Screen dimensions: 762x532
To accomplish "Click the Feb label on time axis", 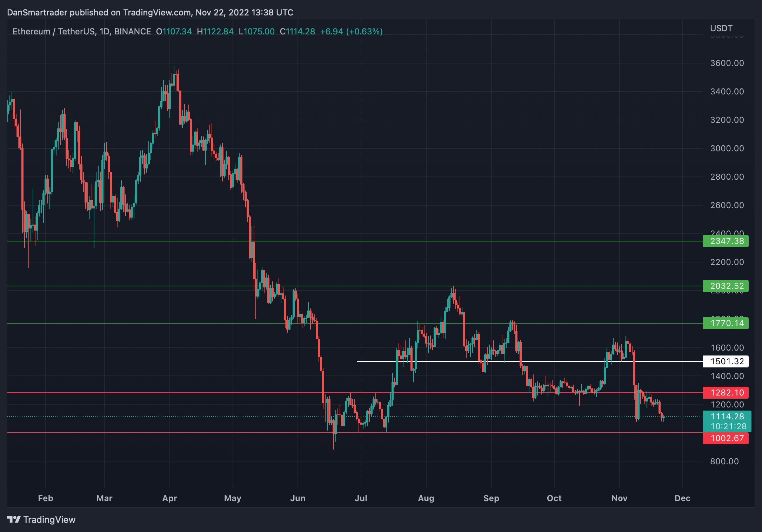I will click(x=46, y=498).
